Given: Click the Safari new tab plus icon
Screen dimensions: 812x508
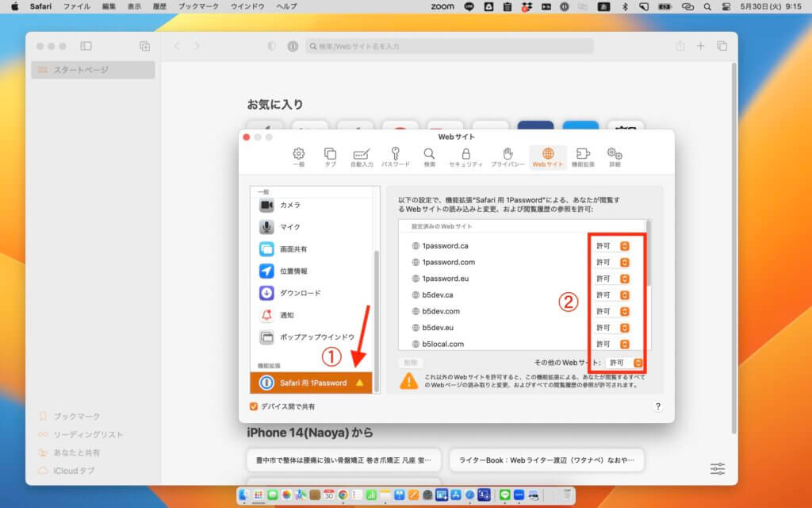Looking at the screenshot, I should click(x=701, y=46).
